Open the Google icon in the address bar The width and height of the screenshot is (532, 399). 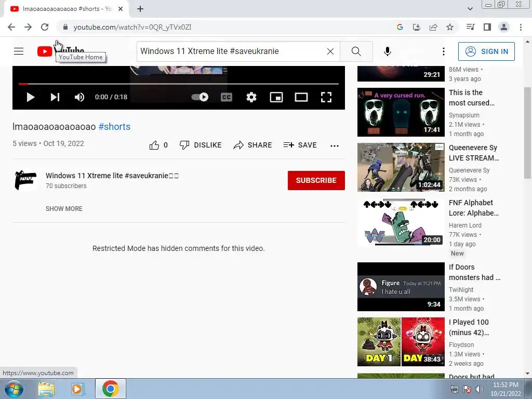pos(400,27)
